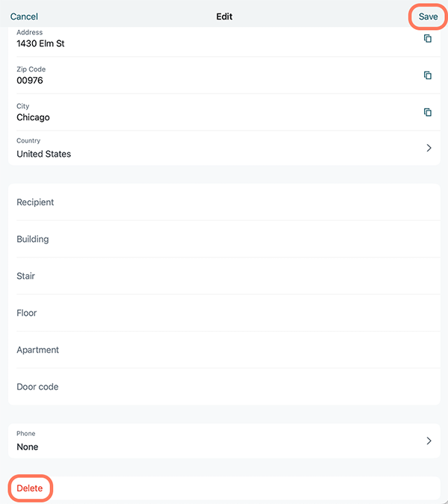The image size is (448, 504).
Task: Open the Phone None row
Action: point(224,441)
